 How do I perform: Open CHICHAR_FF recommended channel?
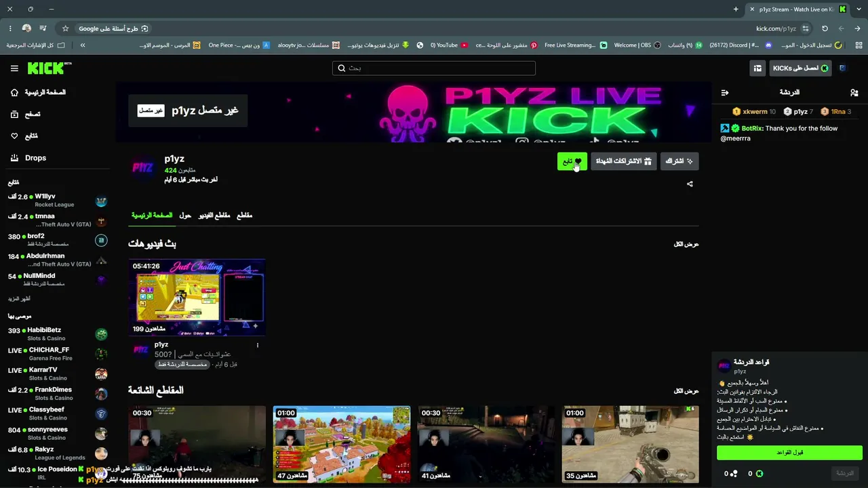[58, 354]
